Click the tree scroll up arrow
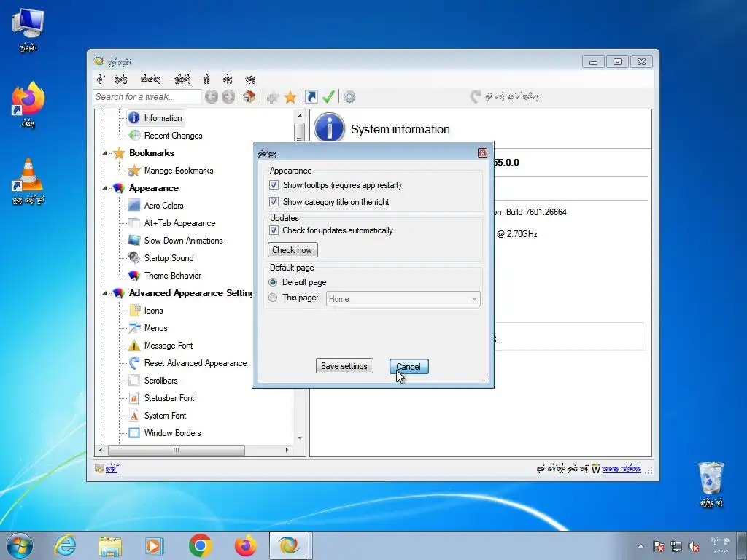This screenshot has width=747, height=560. (300, 116)
